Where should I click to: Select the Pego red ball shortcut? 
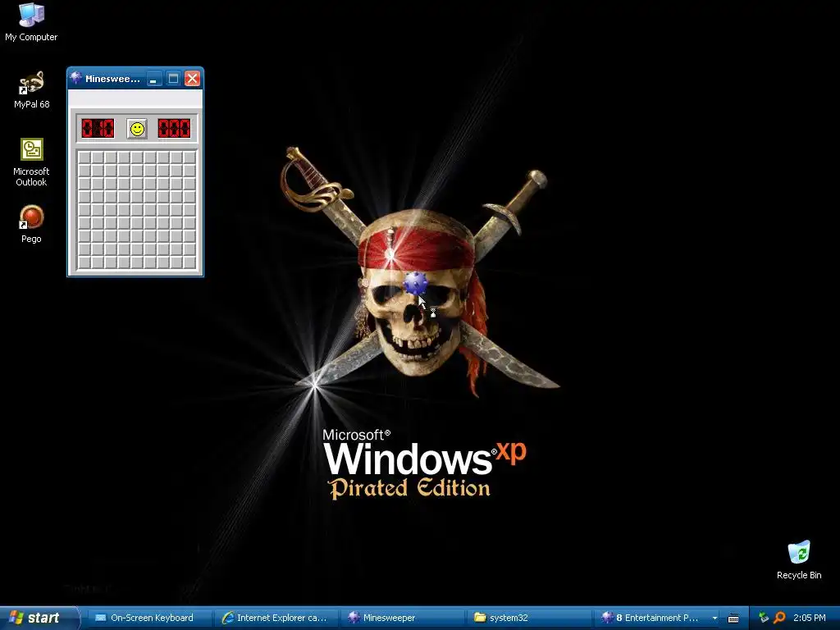coord(31,223)
